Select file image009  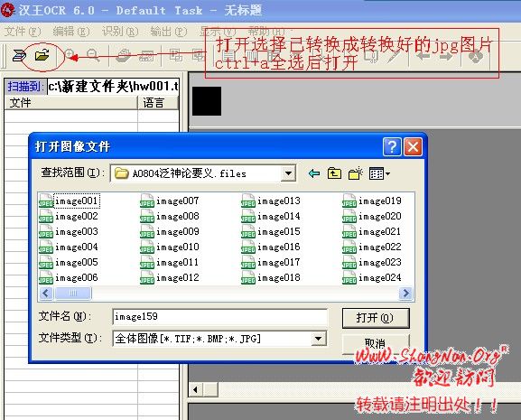click(170, 231)
